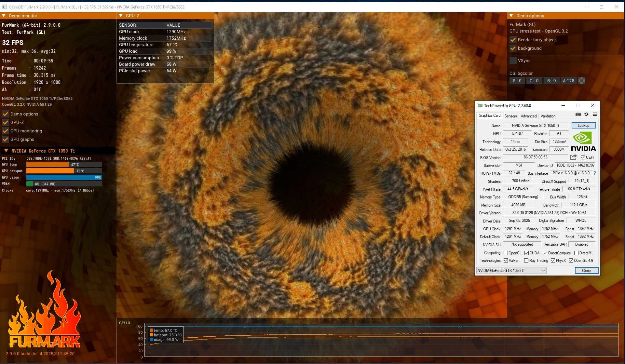Click the GPU temperature row in sensor table
Viewport: 625px width, 364px height.
pyautogui.click(x=165, y=45)
